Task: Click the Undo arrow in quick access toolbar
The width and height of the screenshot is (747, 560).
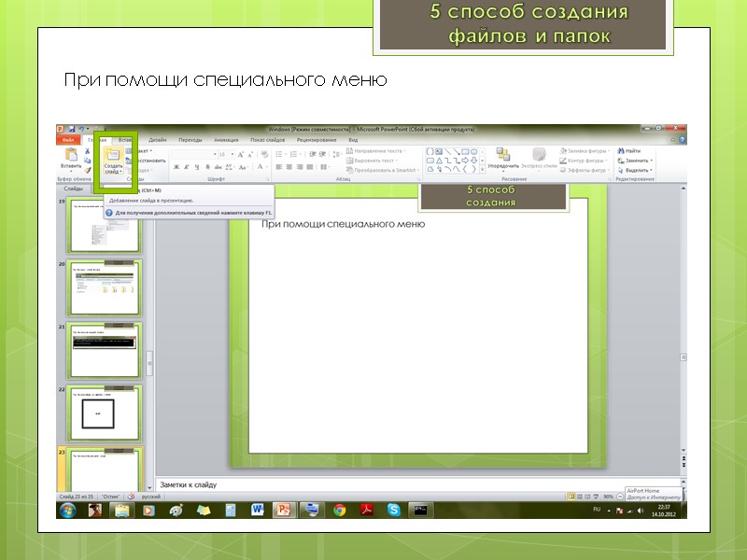Action: [x=81, y=129]
